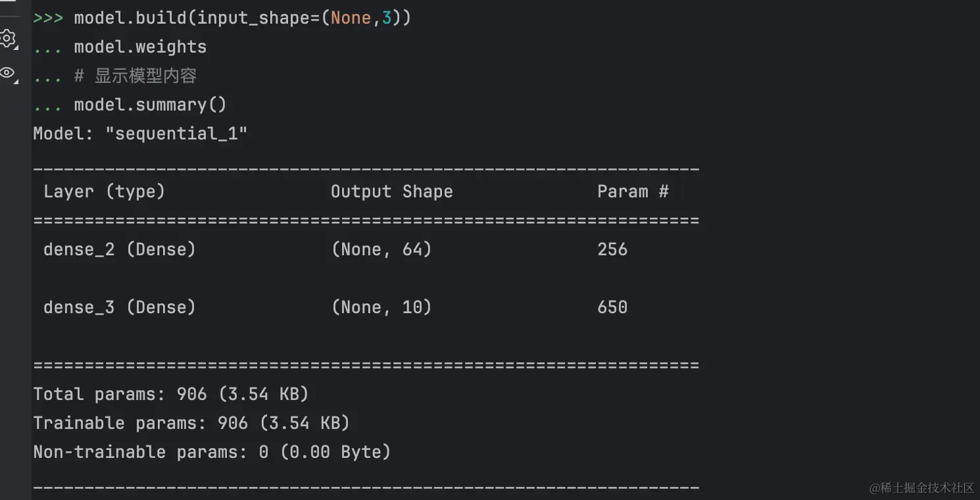Click the Layer (type) column header
Screen dimensions: 980x500
104,191
